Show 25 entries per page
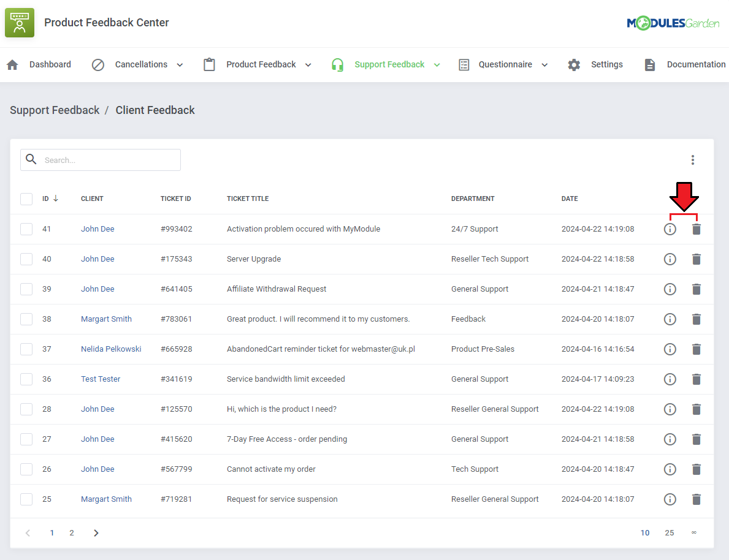This screenshot has height=560, width=729. 669,533
